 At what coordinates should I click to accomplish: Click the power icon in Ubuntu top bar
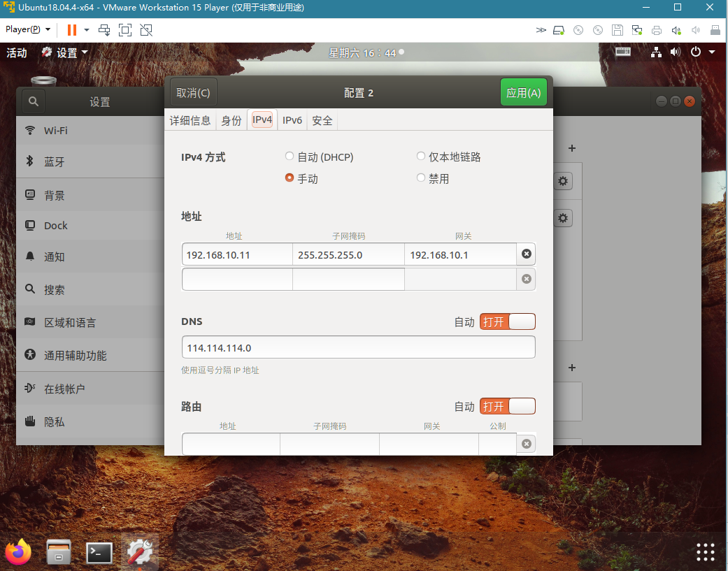tap(696, 52)
